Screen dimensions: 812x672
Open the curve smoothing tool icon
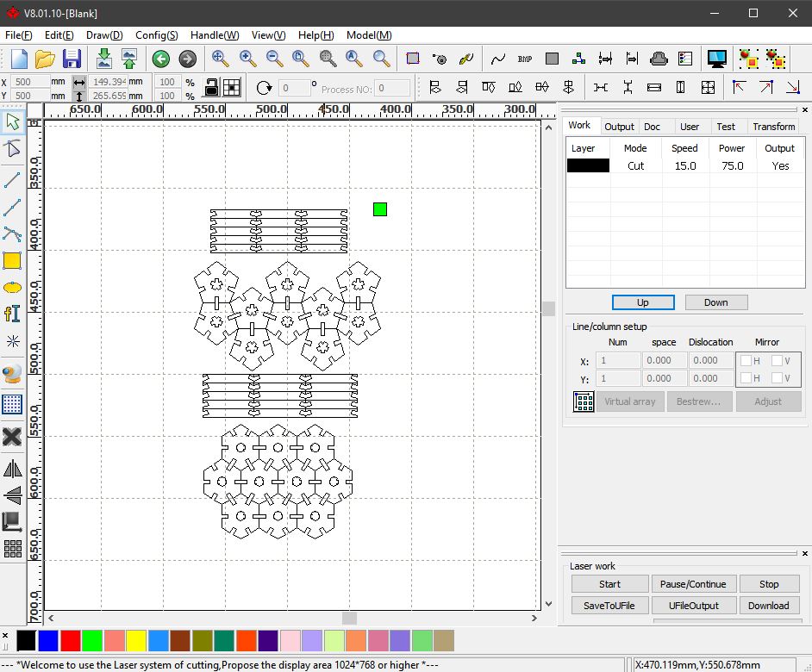pos(497,59)
